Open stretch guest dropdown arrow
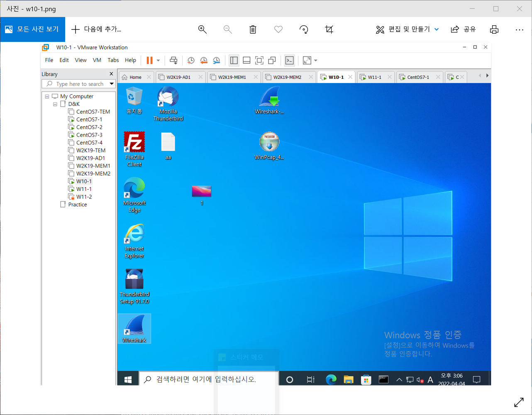This screenshot has width=532, height=415. point(316,61)
